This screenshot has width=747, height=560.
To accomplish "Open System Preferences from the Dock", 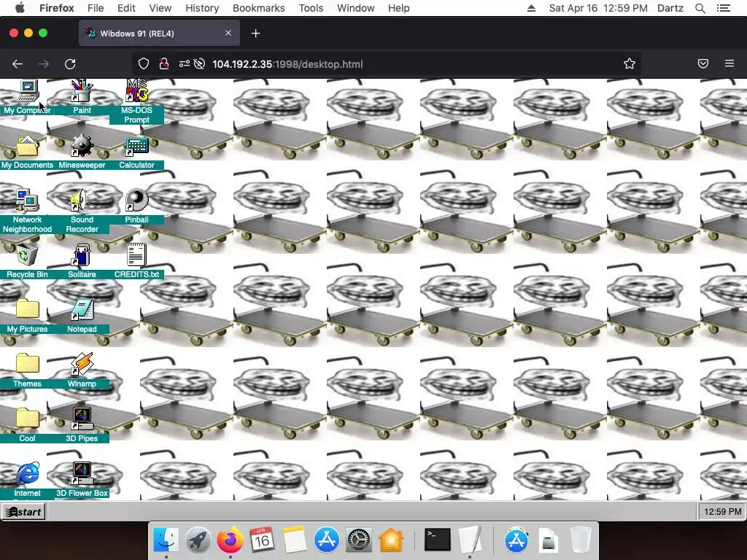I will click(x=358, y=540).
